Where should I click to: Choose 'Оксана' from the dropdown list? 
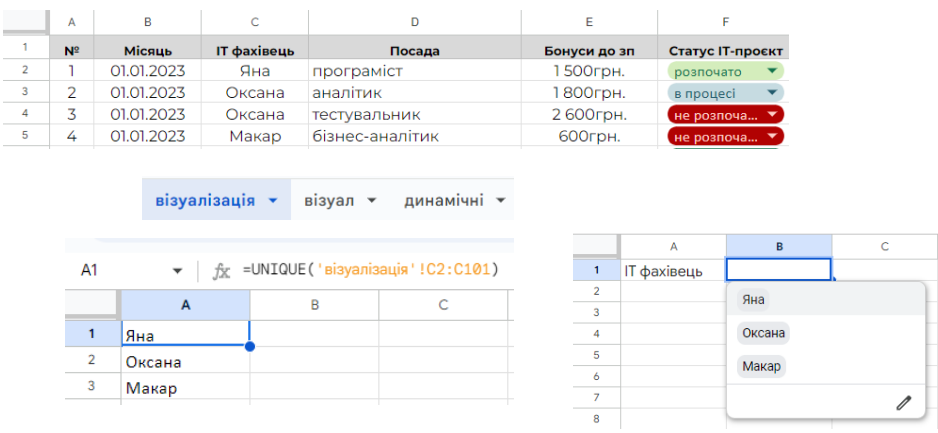(x=763, y=333)
